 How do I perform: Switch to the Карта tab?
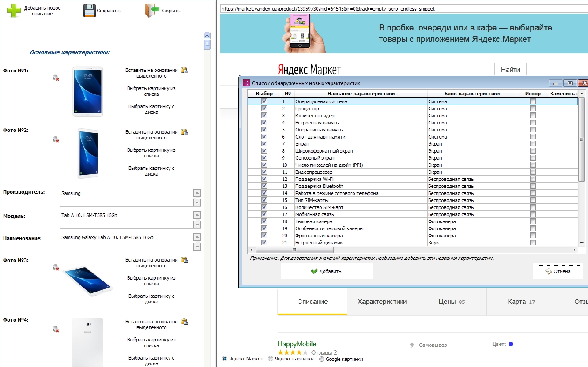521,302
